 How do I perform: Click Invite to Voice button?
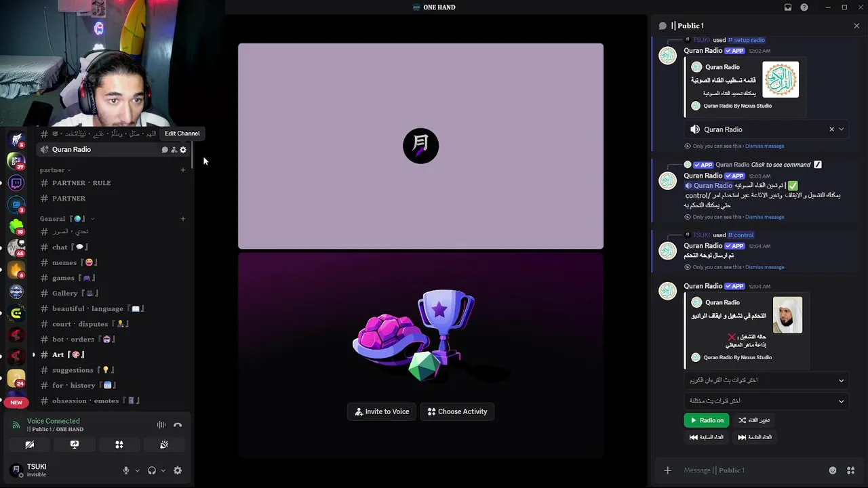point(382,411)
